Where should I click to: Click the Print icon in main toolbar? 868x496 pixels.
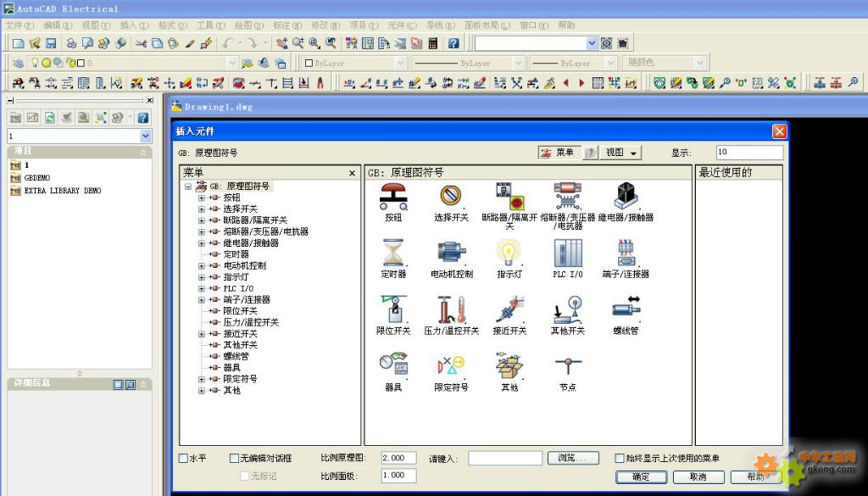(71, 43)
